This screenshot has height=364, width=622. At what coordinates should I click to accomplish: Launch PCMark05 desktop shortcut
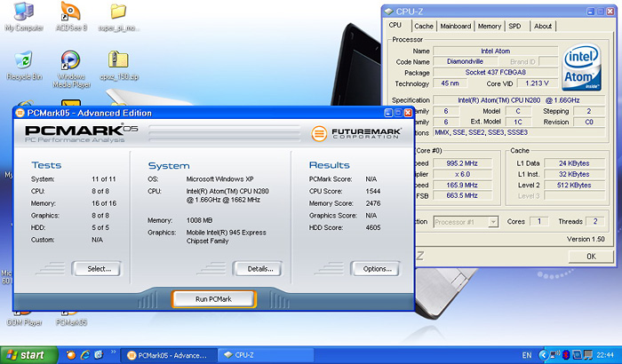click(71, 318)
